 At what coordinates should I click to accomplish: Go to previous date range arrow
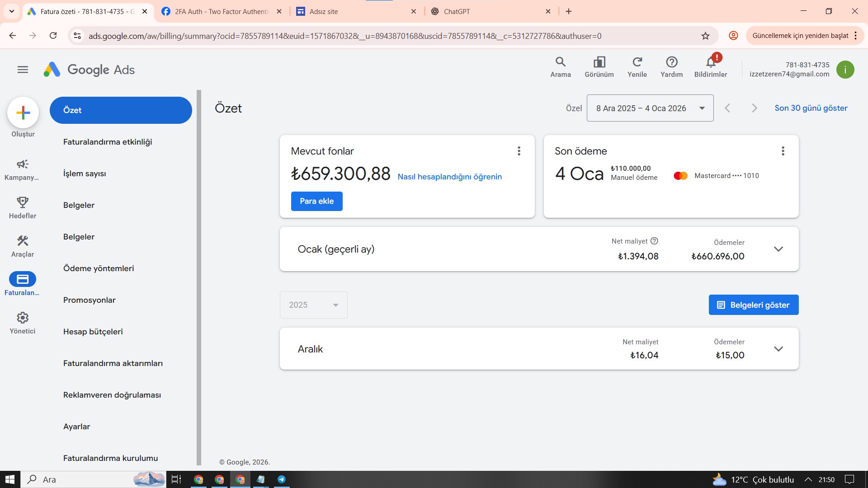point(727,108)
